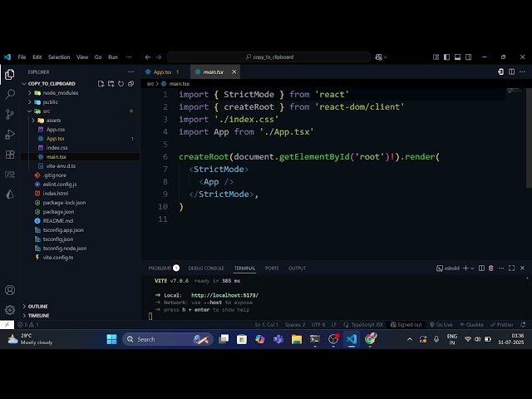Click New File icon in explorer header
Viewport: 532px width, 399px height.
(101, 83)
